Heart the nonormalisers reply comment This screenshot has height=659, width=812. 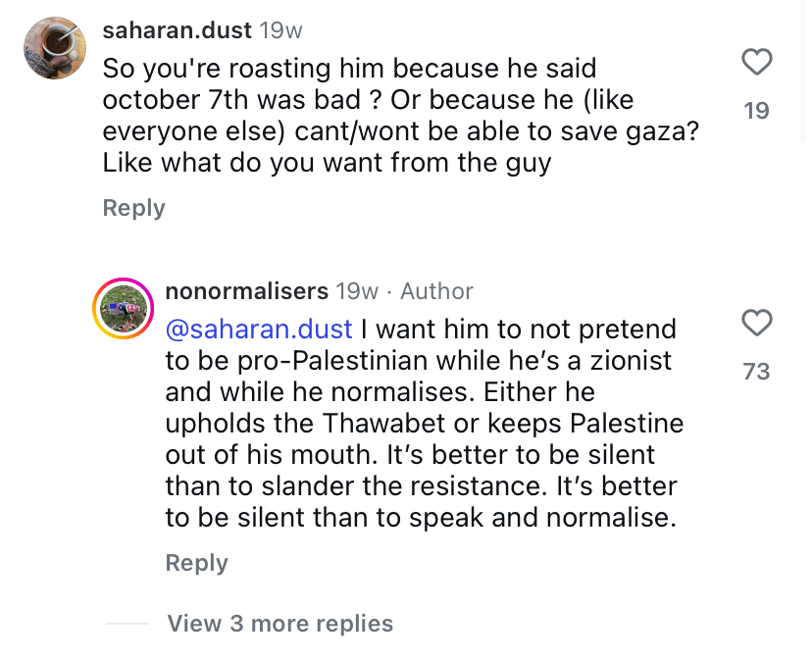(756, 323)
